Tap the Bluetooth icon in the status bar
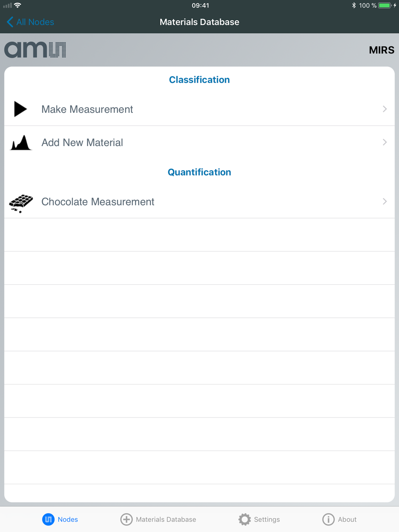399x532 pixels. point(354,5)
